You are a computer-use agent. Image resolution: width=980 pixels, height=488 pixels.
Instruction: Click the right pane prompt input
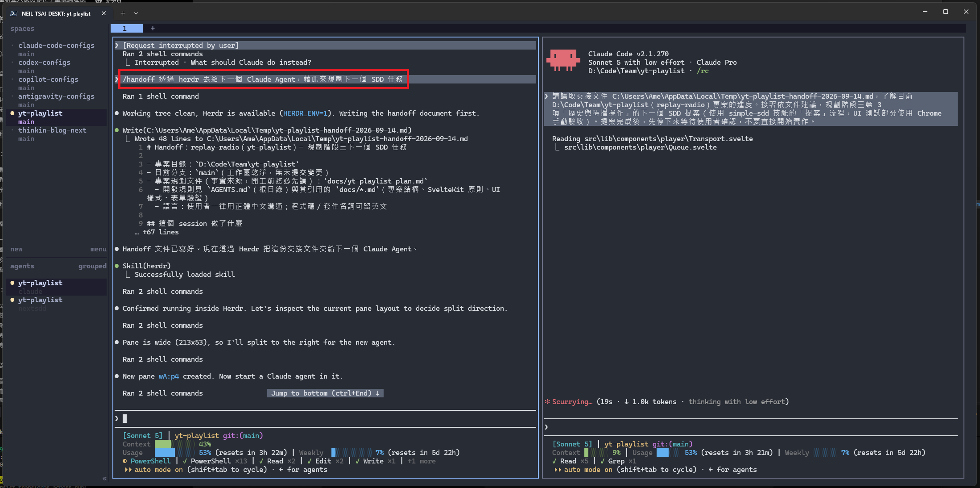point(751,427)
